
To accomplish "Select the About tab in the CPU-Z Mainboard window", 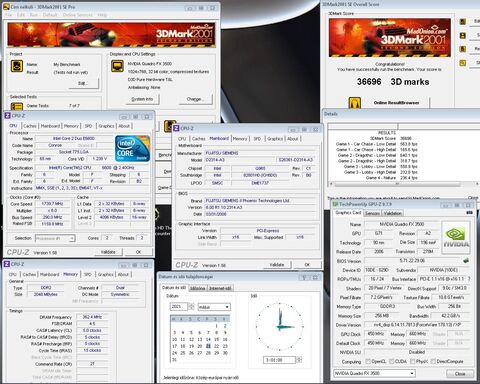I will pyautogui.click(x=293, y=139).
